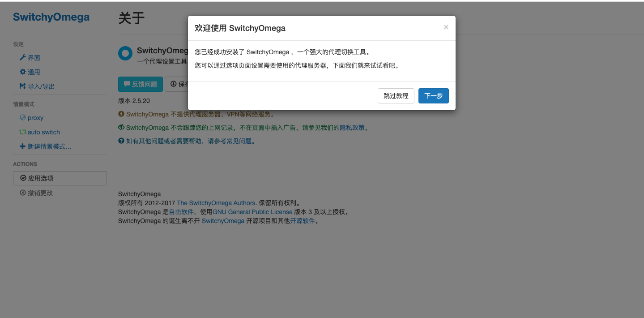Click the floppy disk icon beside 导入/导出

[23, 86]
